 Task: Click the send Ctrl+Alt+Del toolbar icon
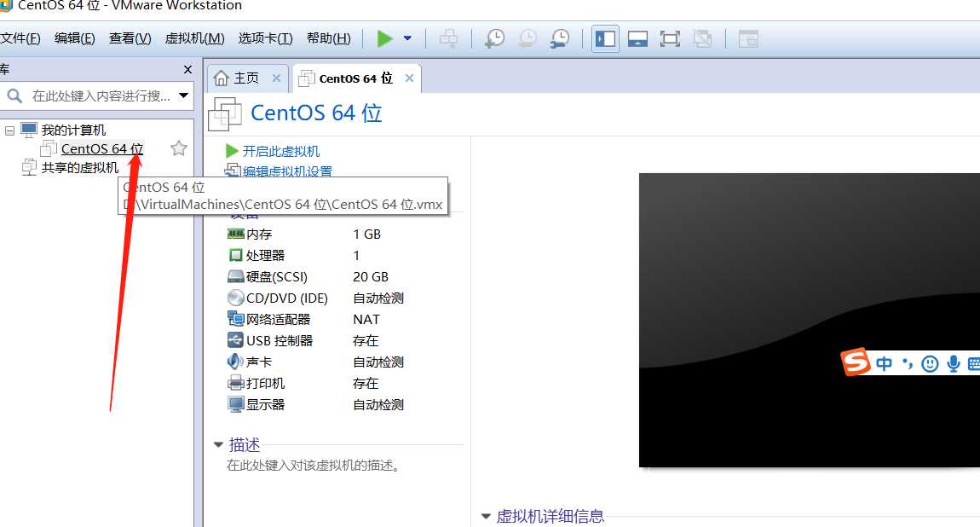tap(448, 38)
